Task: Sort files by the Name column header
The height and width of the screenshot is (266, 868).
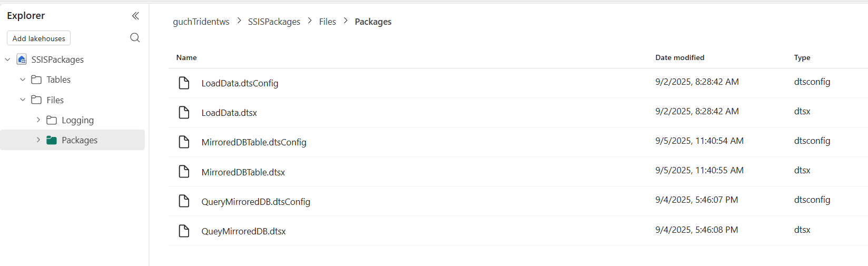Action: (x=186, y=57)
